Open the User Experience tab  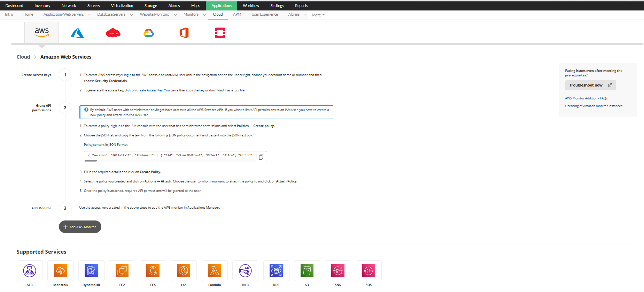click(x=265, y=15)
